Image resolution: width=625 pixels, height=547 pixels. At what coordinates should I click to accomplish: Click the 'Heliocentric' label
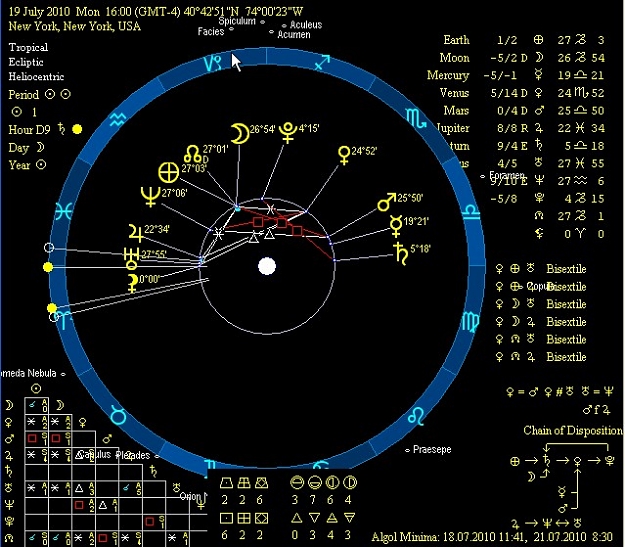[36, 77]
